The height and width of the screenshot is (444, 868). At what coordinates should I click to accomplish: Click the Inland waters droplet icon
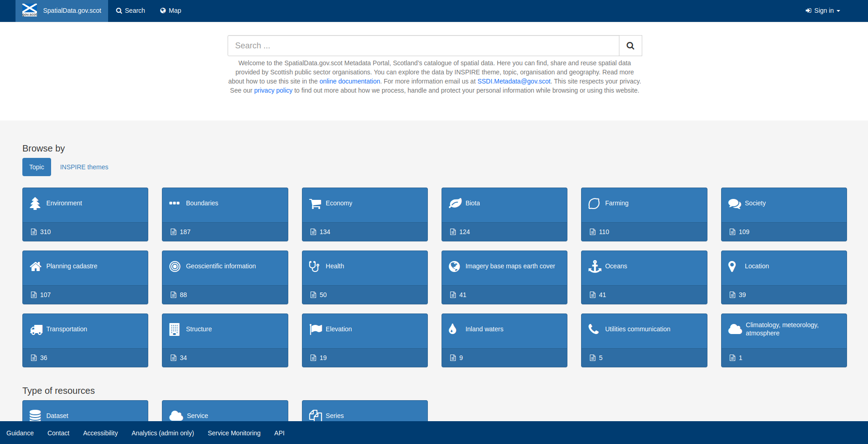(452, 329)
